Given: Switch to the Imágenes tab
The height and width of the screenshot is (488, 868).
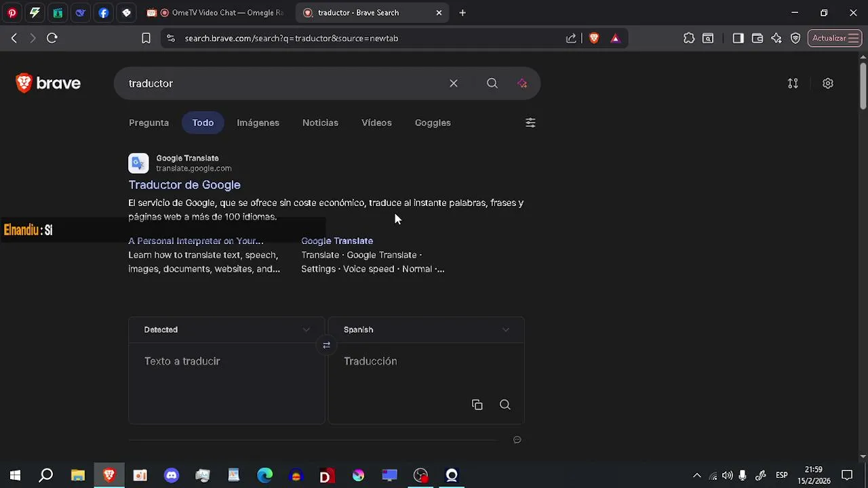Looking at the screenshot, I should coord(258,123).
